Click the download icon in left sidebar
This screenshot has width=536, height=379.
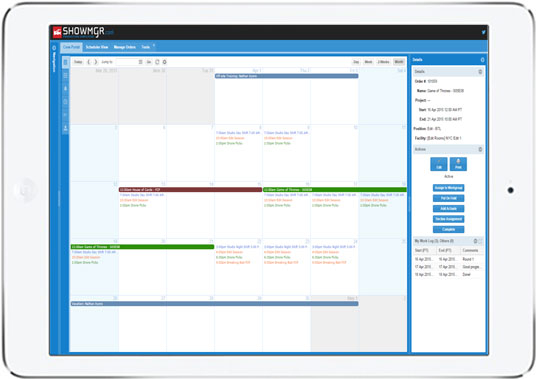click(66, 128)
